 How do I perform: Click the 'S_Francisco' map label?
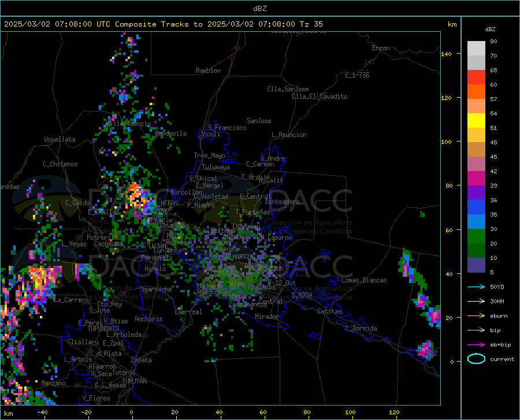click(x=227, y=128)
